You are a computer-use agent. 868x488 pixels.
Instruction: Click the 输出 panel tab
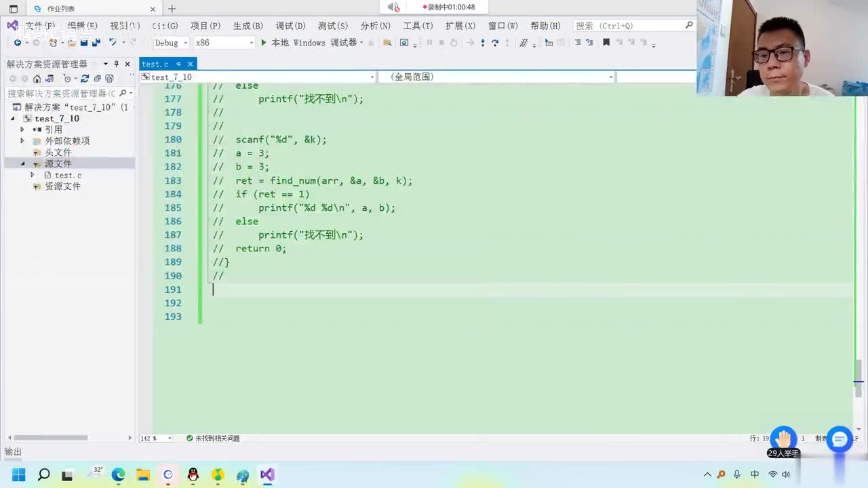click(x=13, y=452)
